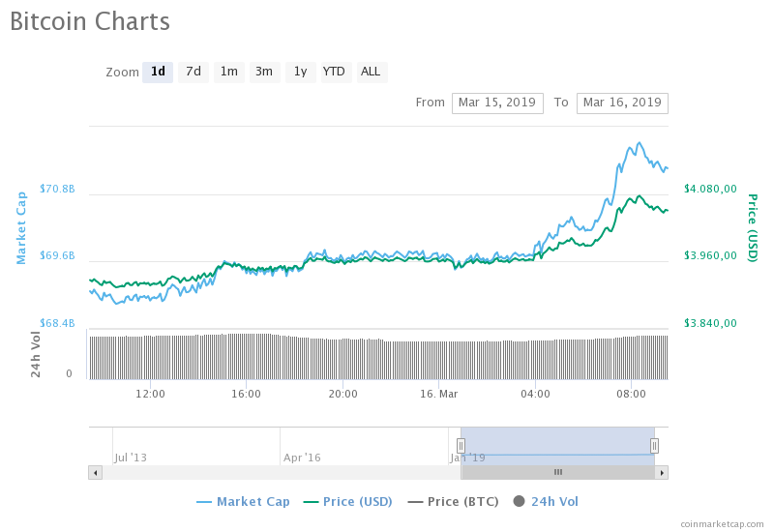Click the 08:00 axis label
774x532 pixels.
632,394
